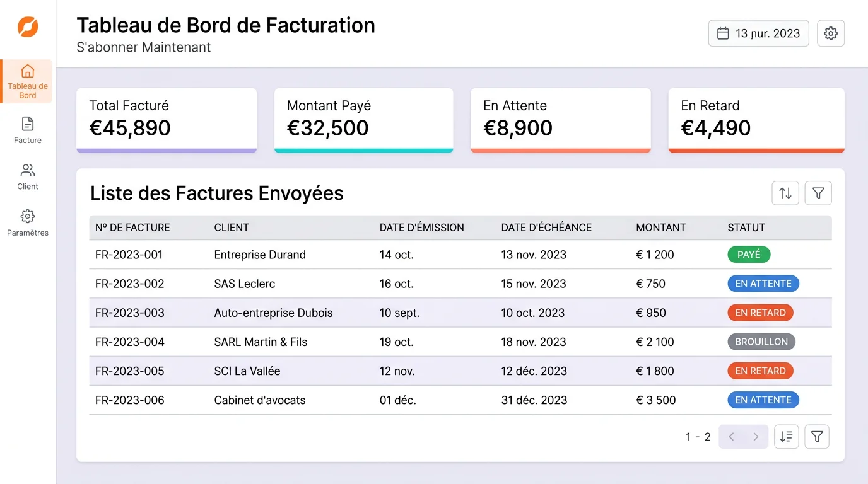Click the purple underline of the Total Facturé card
The height and width of the screenshot is (484, 868).
tap(167, 149)
